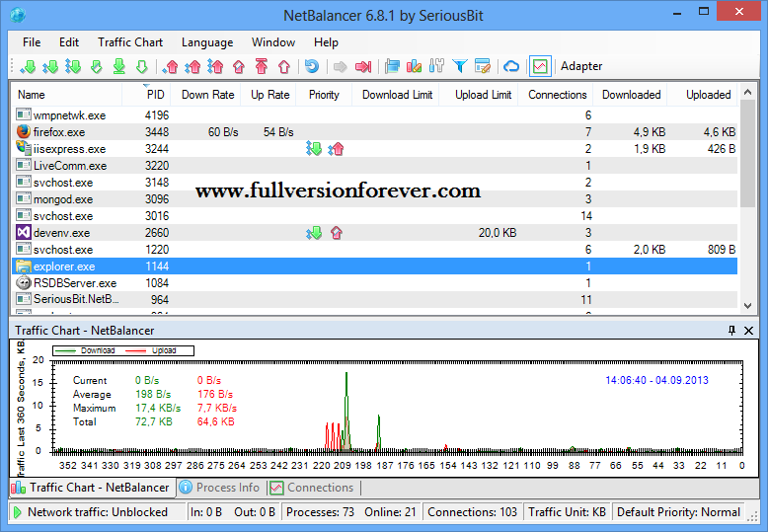Select the firefox.exe process row

375,132
